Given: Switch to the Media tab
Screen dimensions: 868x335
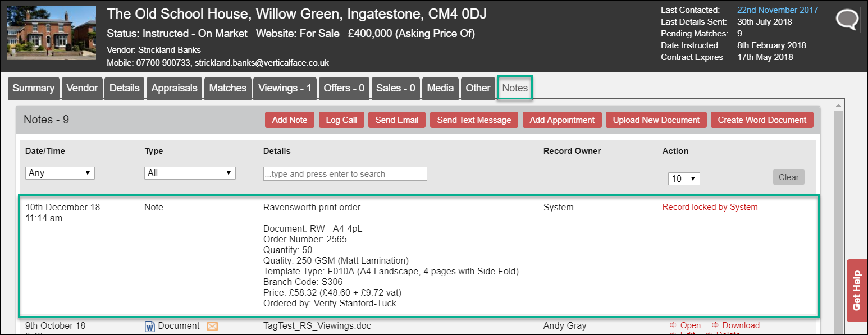Looking at the screenshot, I should pos(441,88).
